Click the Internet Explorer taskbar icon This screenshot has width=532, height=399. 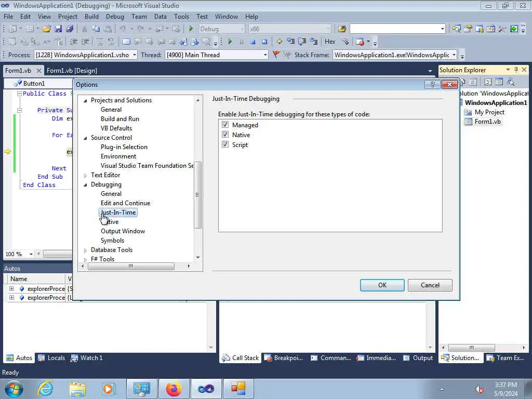click(x=45, y=389)
